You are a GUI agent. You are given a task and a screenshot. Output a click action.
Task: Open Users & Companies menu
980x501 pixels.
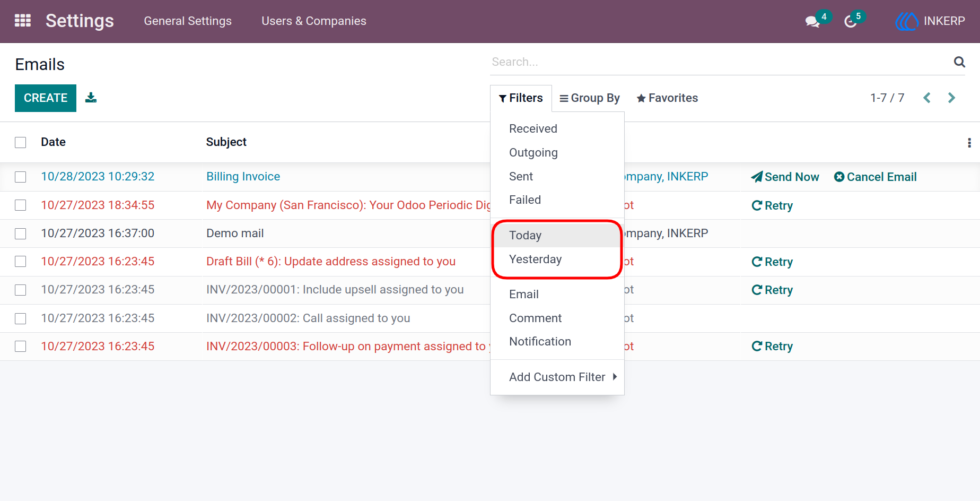(x=314, y=21)
